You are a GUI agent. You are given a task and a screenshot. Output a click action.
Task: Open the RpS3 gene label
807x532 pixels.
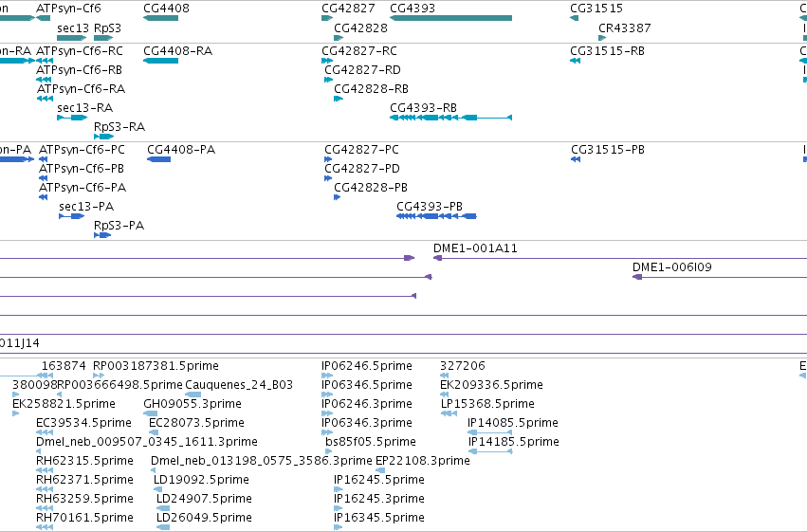107,28
